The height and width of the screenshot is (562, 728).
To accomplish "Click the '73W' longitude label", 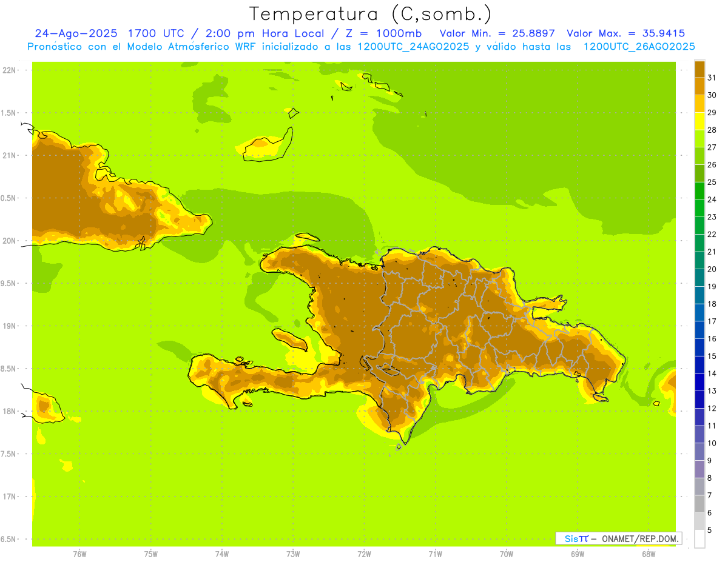I will tap(293, 554).
